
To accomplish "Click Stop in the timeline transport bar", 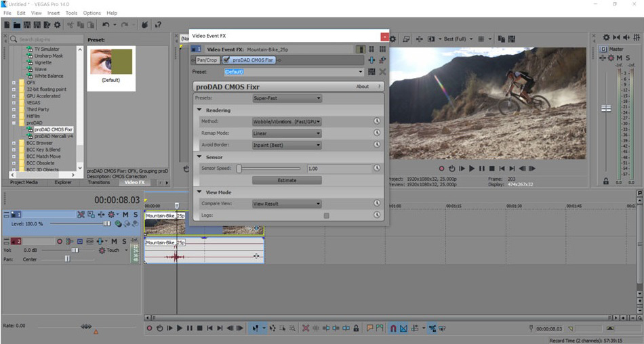I will 199,328.
